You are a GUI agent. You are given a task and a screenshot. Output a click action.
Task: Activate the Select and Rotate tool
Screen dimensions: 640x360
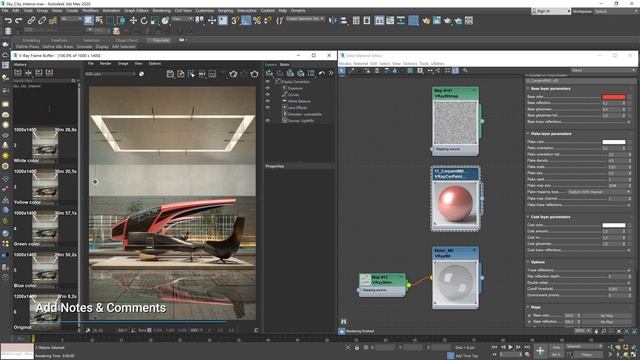click(x=144, y=20)
